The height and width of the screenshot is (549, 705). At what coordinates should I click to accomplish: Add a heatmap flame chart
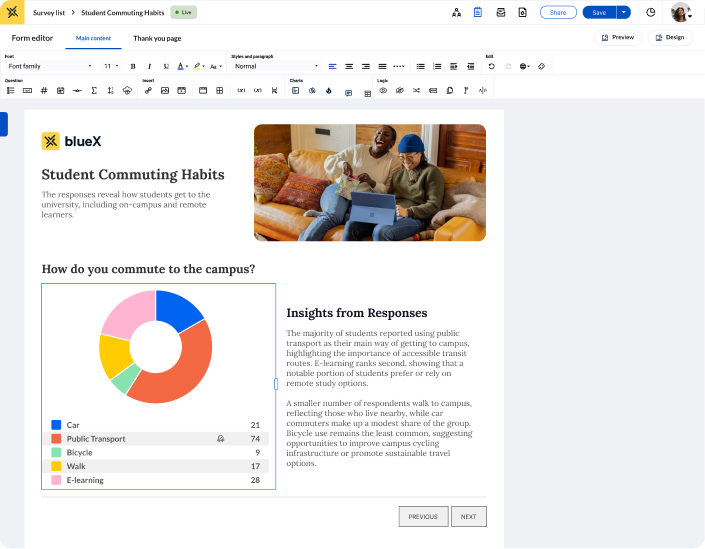pyautogui.click(x=329, y=90)
